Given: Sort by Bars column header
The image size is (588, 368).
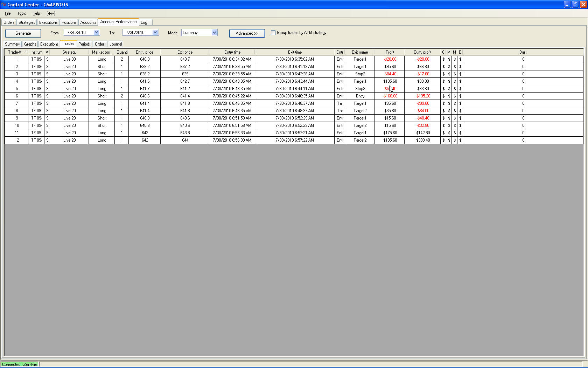Looking at the screenshot, I should point(523,52).
